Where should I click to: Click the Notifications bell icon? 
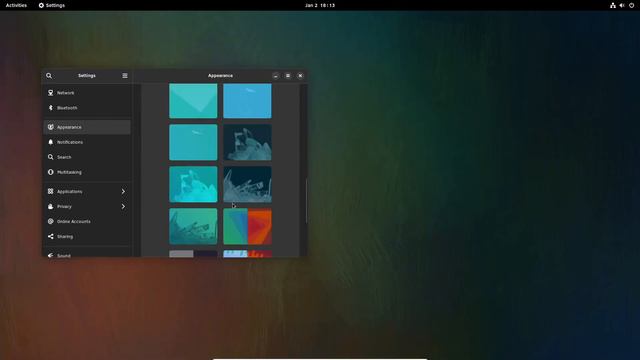[51, 142]
